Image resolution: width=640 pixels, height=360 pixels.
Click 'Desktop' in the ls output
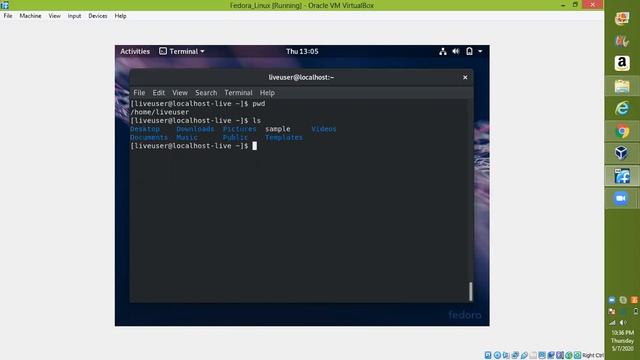pos(145,129)
